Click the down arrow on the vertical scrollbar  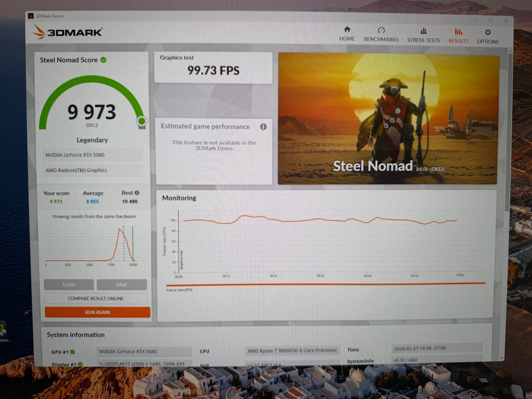[x=501, y=358]
